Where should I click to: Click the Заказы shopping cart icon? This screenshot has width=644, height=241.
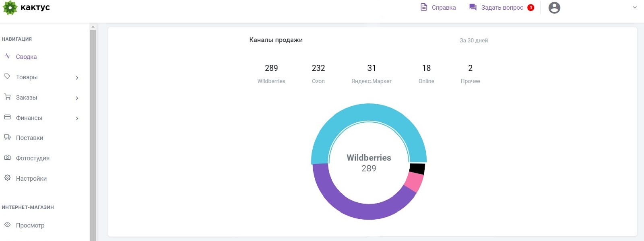(x=7, y=97)
